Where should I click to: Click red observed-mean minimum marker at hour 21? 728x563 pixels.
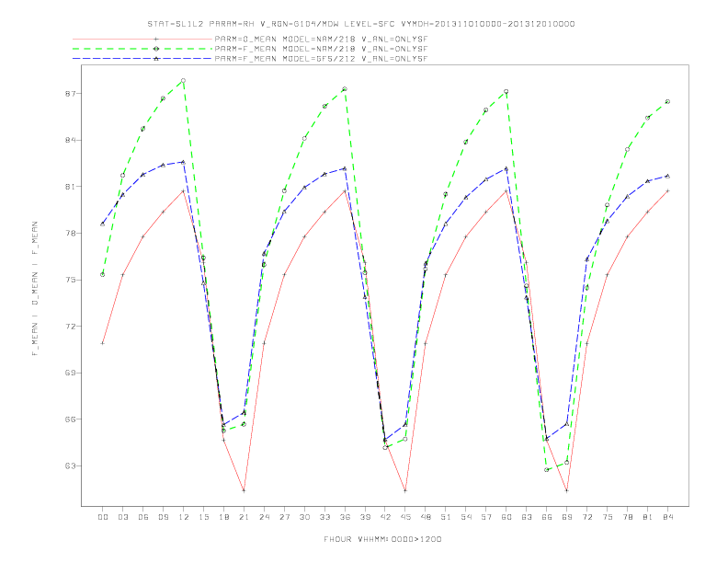244,490
